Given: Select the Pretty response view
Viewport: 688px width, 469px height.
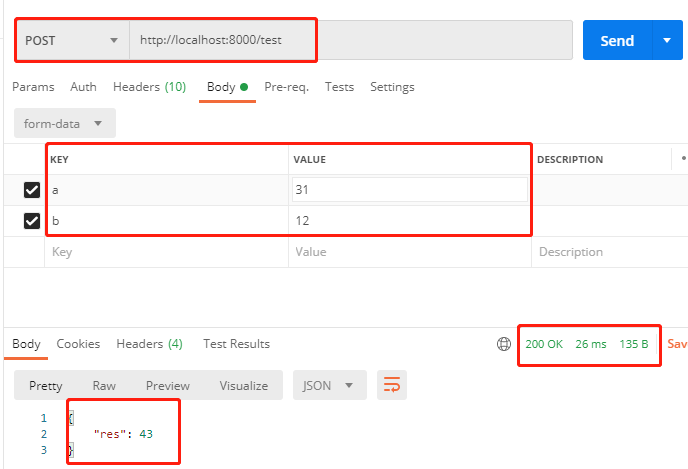Looking at the screenshot, I should (x=46, y=386).
